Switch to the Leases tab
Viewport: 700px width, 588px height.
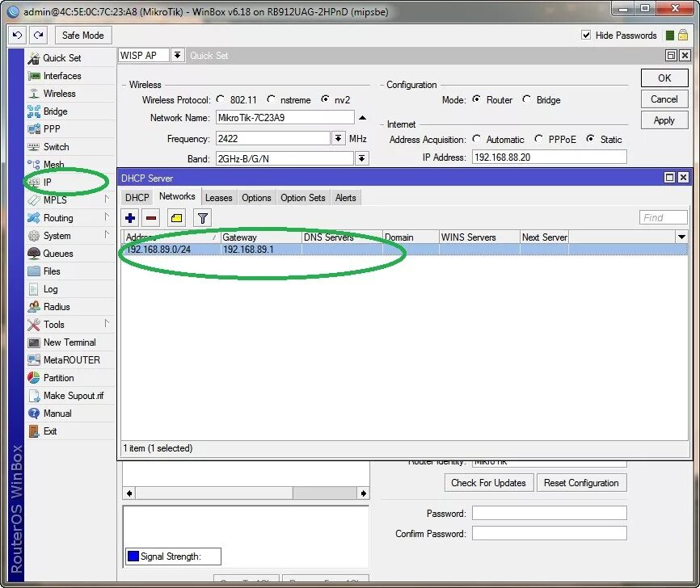(x=219, y=198)
